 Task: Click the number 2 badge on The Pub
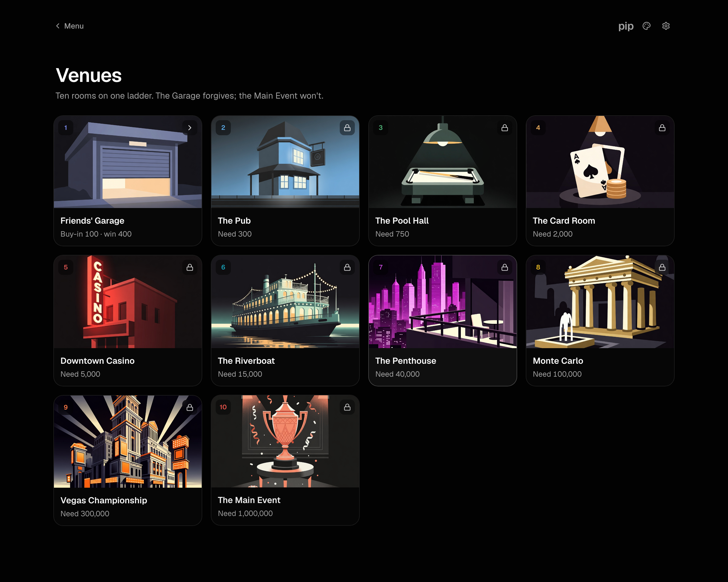pyautogui.click(x=223, y=128)
